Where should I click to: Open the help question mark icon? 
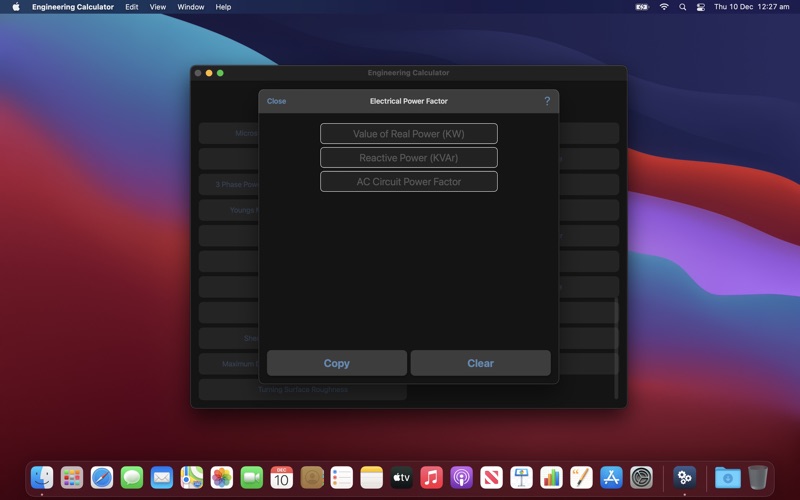547,101
